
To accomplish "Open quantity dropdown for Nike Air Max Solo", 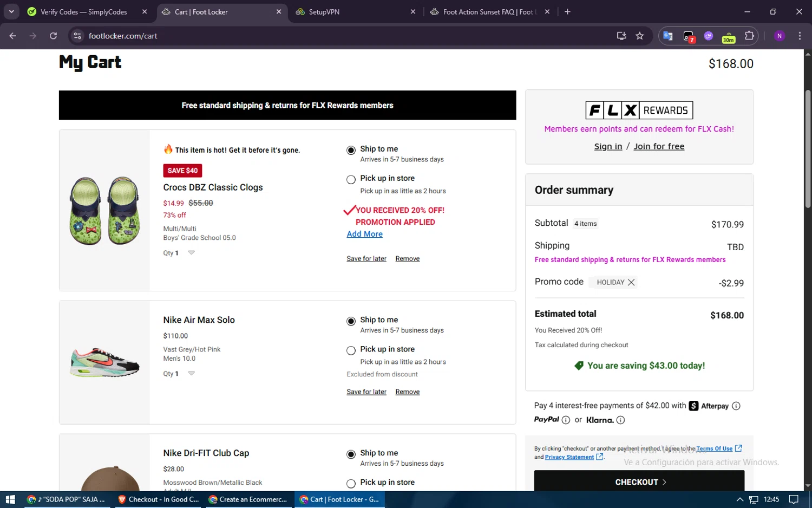I will coord(191,373).
